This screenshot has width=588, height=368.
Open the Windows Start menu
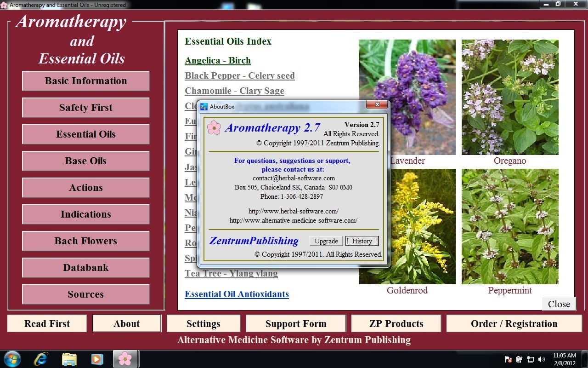point(12,359)
